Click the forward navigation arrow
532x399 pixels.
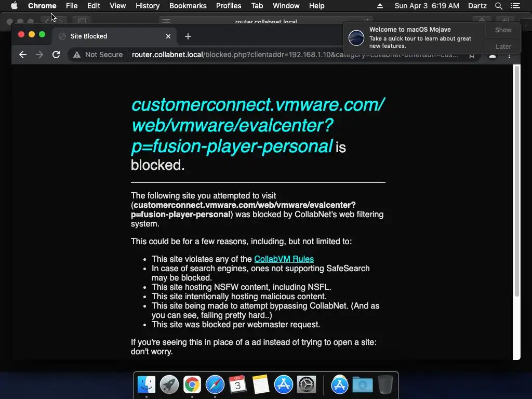click(x=39, y=55)
